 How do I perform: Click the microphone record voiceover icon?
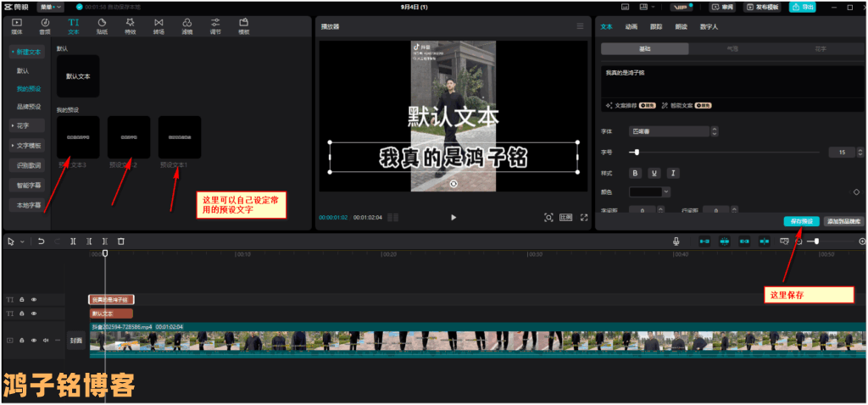(676, 241)
